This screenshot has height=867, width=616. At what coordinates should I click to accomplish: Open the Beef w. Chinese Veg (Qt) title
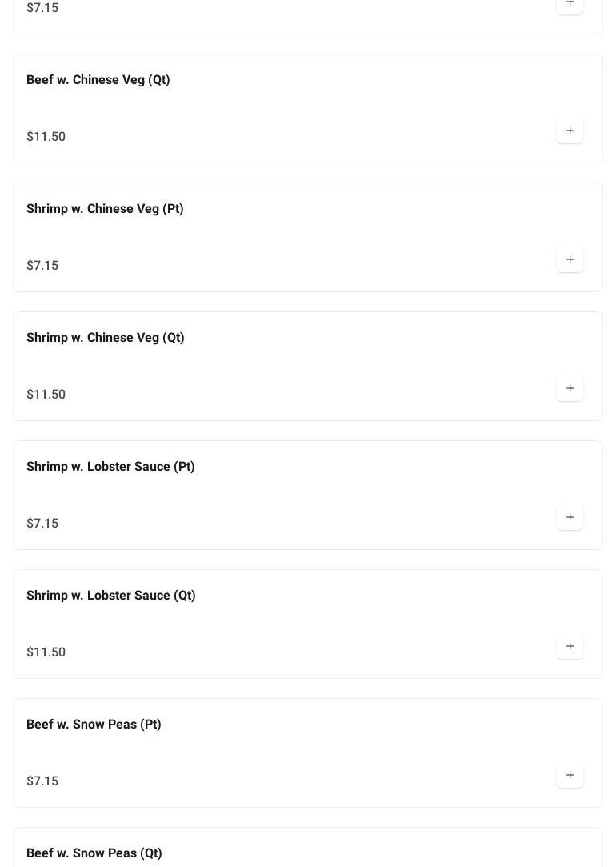point(98,80)
